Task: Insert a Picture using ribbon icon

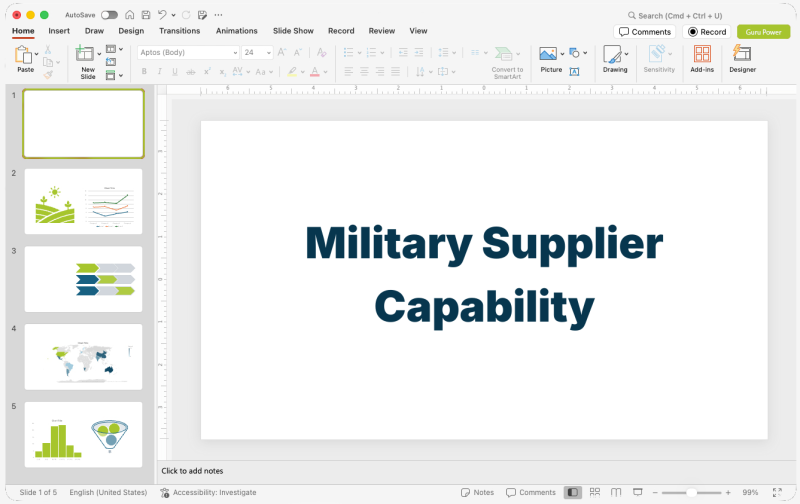Action: (548, 54)
